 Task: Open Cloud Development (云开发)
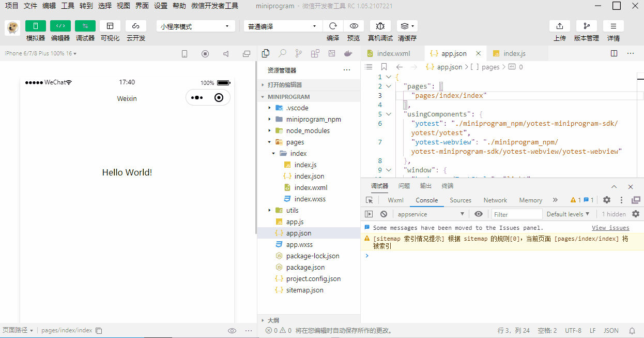coord(136,26)
